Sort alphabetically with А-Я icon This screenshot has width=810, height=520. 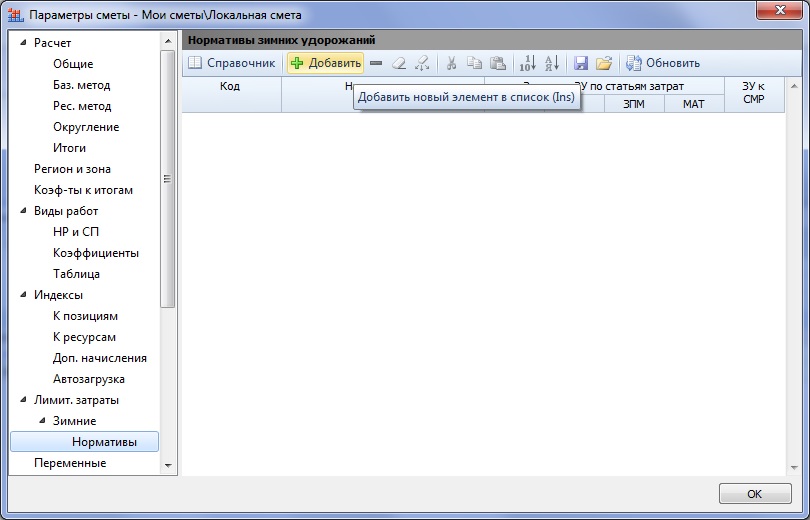pos(552,63)
